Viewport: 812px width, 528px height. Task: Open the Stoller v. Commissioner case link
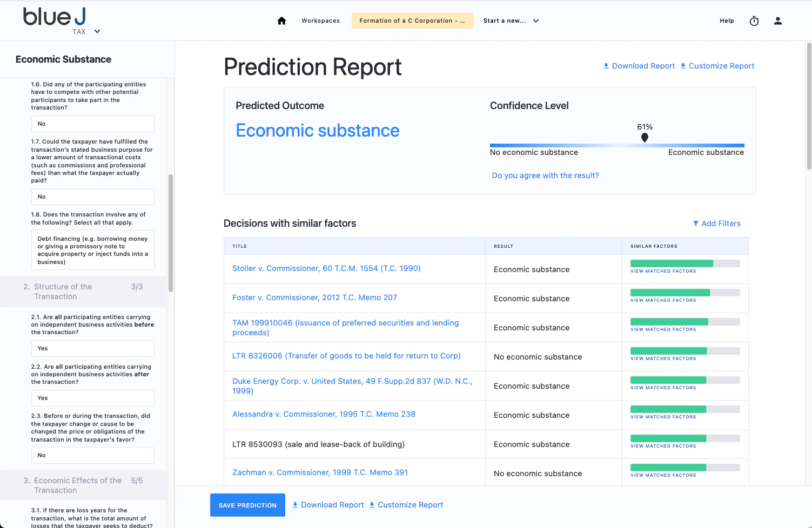[326, 268]
